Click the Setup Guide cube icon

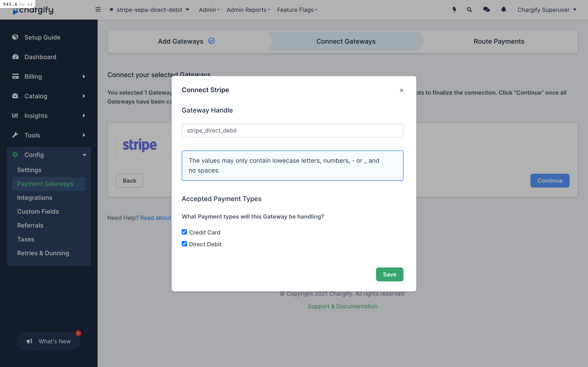point(15,37)
